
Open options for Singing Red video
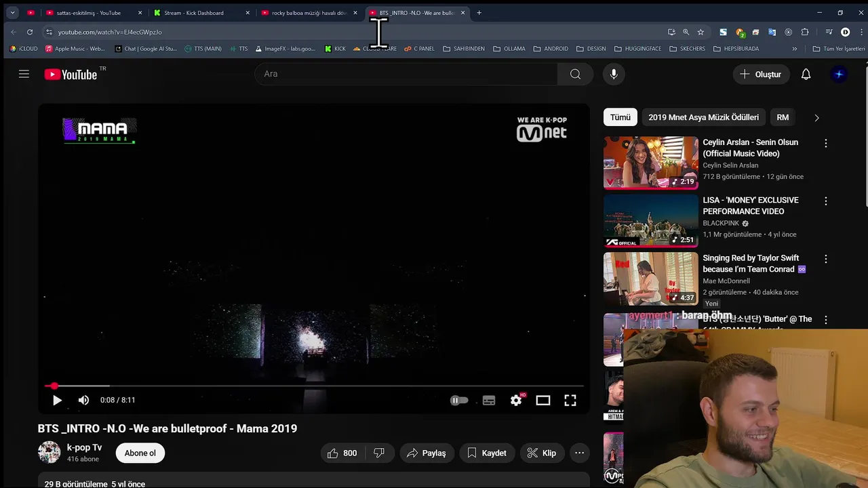pyautogui.click(x=825, y=258)
